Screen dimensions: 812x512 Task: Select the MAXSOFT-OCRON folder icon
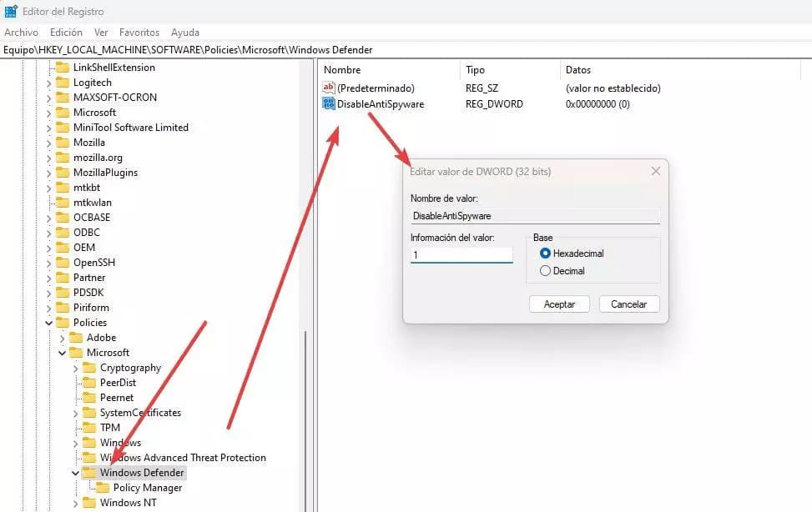point(63,98)
